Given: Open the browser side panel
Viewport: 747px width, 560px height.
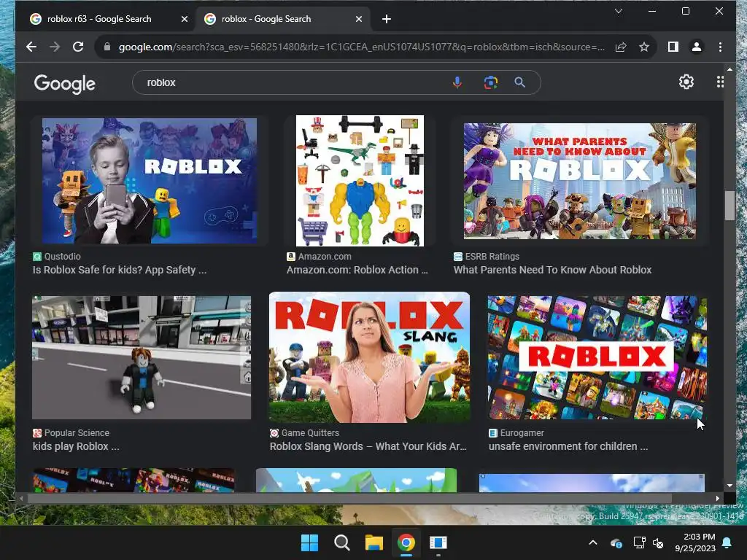Looking at the screenshot, I should (x=673, y=47).
